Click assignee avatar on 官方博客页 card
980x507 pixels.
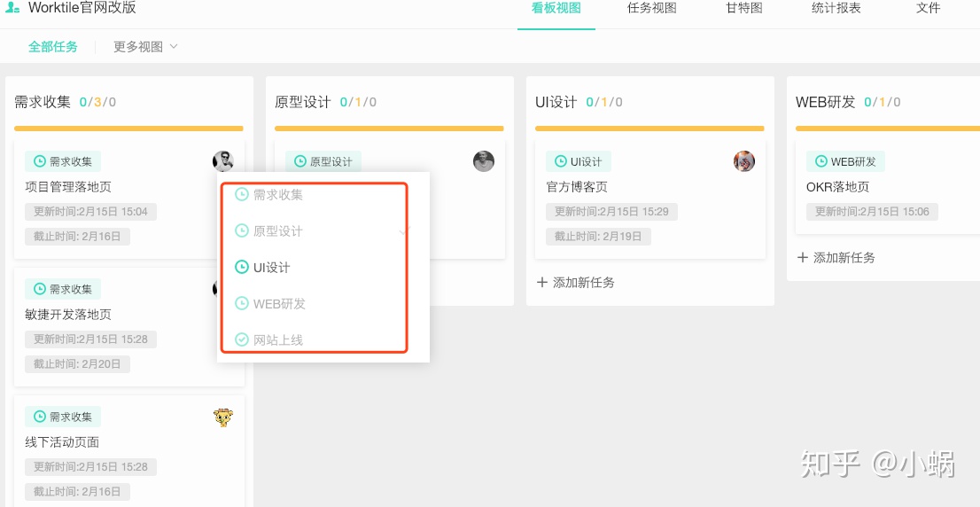pos(744,161)
